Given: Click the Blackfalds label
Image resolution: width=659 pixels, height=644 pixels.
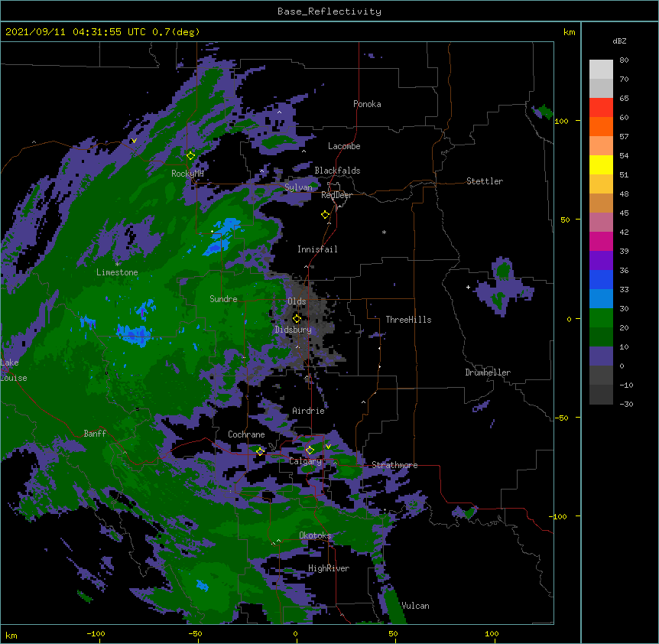Looking at the screenshot, I should [x=337, y=171].
